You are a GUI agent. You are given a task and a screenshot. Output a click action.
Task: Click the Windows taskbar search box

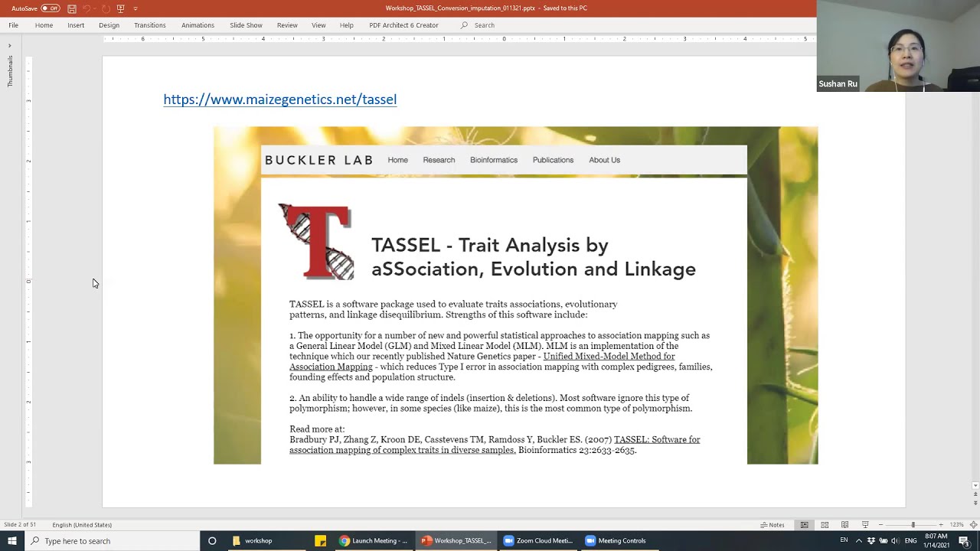(113, 541)
